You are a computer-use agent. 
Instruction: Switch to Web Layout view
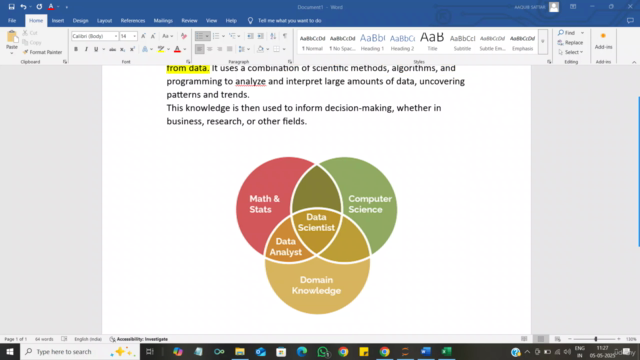tap(558, 339)
